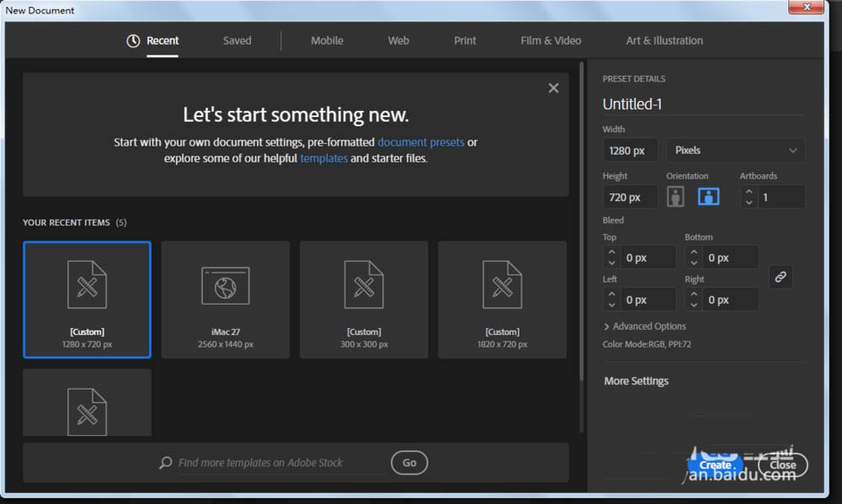Screen dimensions: 842x504
Task: Decrease Bottom bleed with down arrow
Action: [x=694, y=263]
